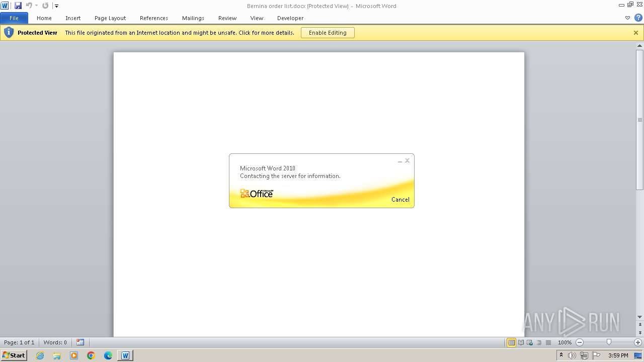
Task: Click the Repeat/Redo icon in Quick Access Toolbar
Action: [x=45, y=6]
